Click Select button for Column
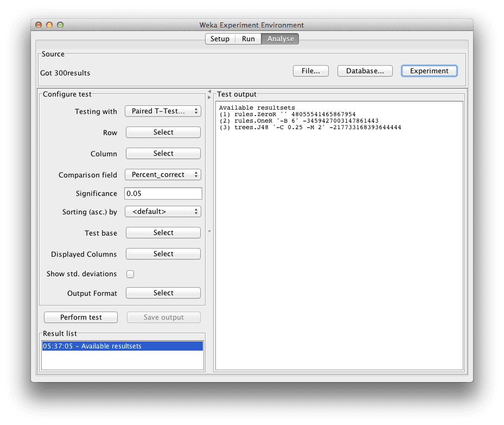Screen dimensions: 504x425 tap(163, 154)
